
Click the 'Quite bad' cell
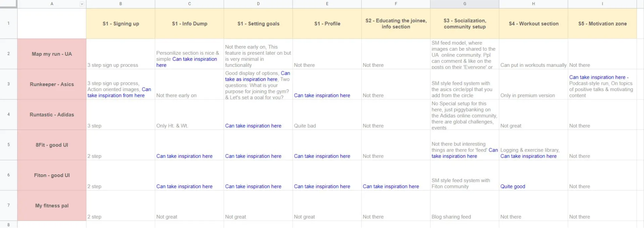pyautogui.click(x=327, y=115)
